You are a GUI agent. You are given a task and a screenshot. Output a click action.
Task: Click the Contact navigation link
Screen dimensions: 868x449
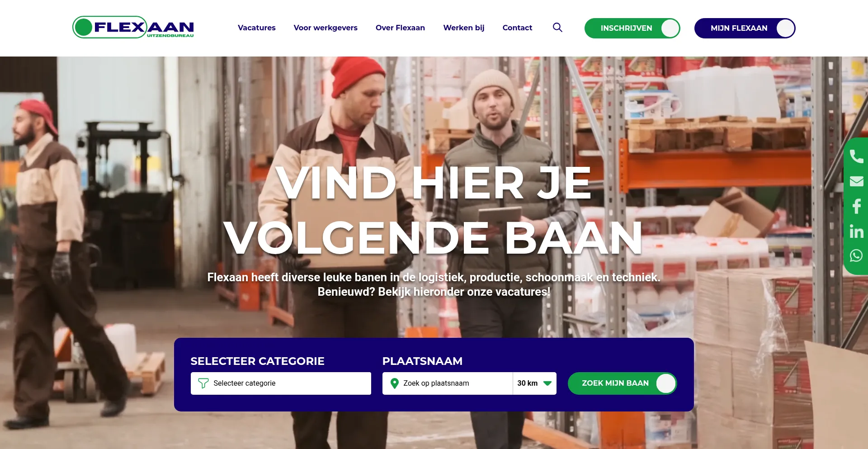tap(517, 28)
